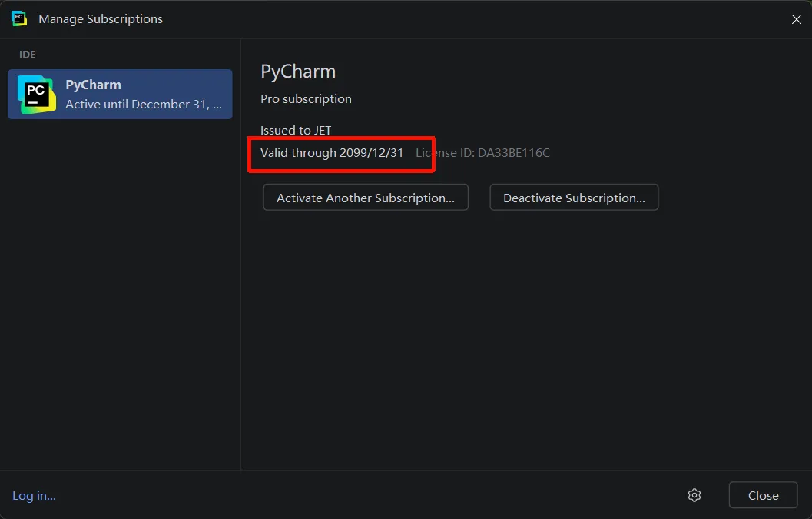
Task: Open settings via gear icon
Action: pos(694,495)
